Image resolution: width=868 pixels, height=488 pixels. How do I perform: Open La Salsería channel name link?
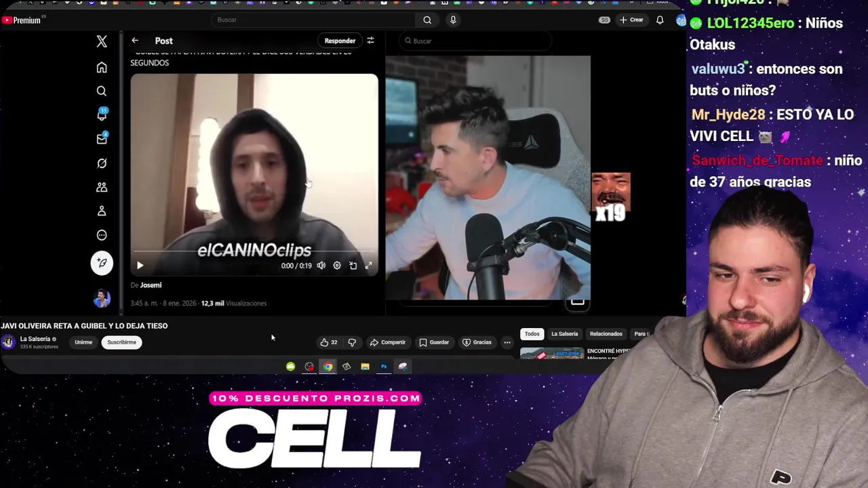(x=35, y=339)
